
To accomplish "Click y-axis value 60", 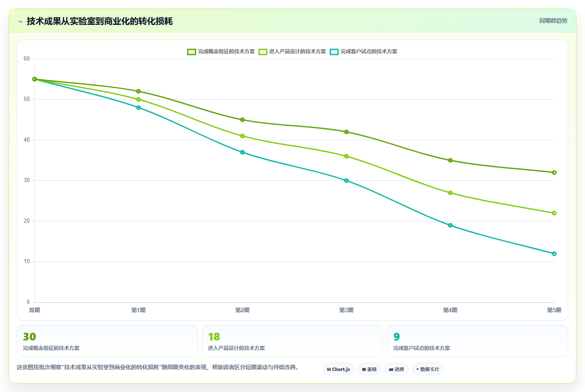I will click(27, 59).
